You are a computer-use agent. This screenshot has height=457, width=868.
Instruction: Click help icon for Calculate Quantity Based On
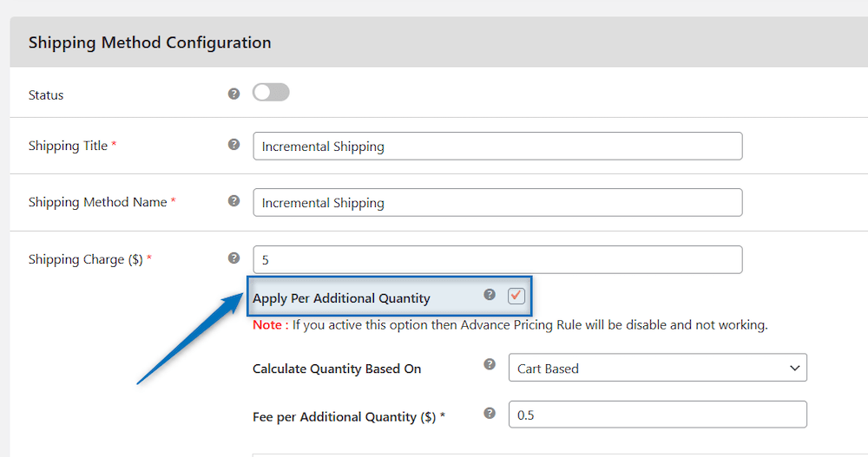click(x=490, y=365)
